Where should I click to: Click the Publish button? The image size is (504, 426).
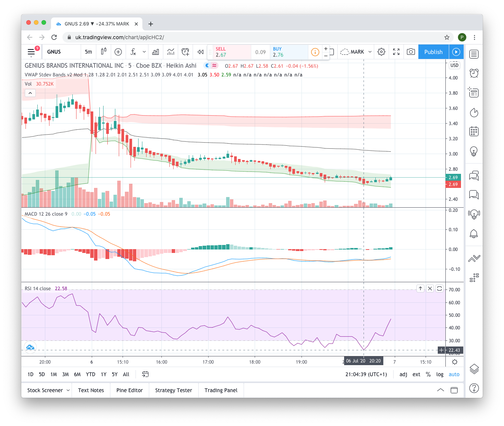[x=434, y=52]
